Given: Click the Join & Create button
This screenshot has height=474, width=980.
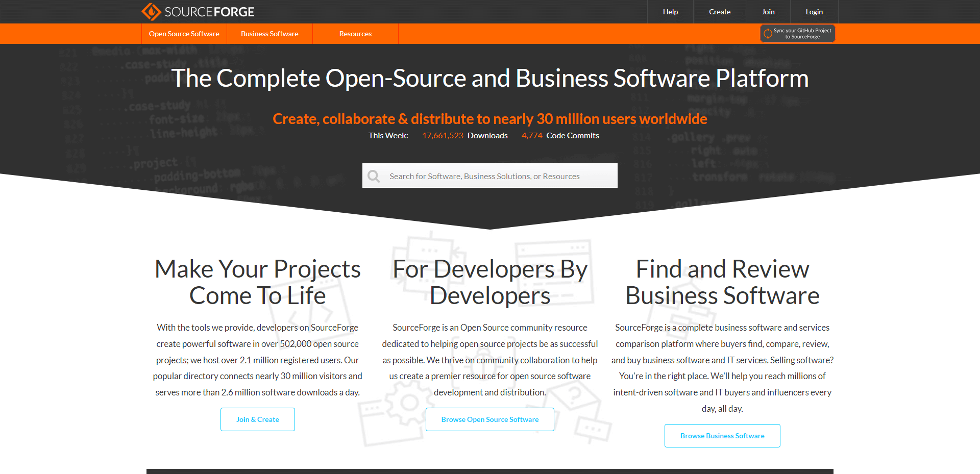Looking at the screenshot, I should point(258,419).
